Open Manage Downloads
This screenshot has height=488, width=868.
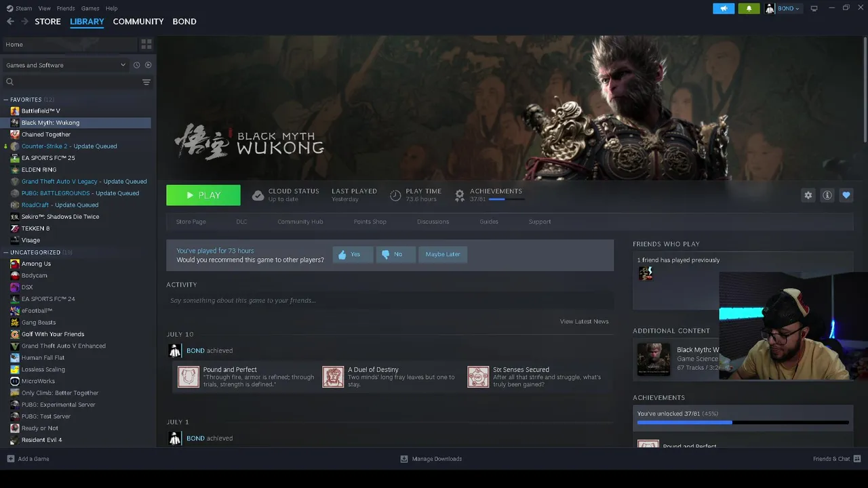431,459
